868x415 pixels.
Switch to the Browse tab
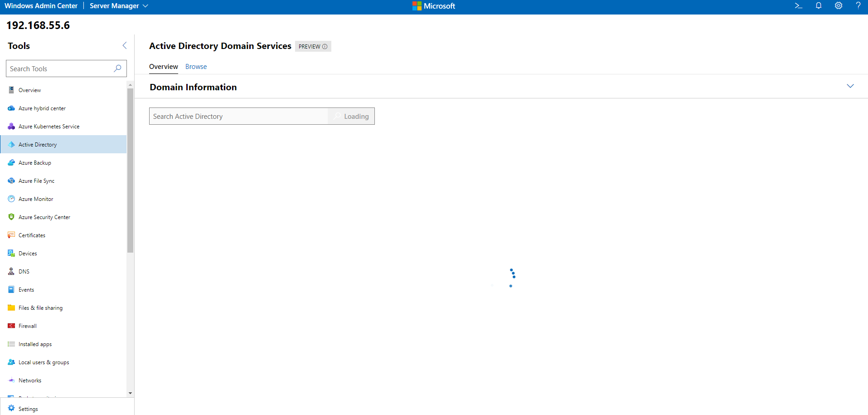tap(195, 67)
